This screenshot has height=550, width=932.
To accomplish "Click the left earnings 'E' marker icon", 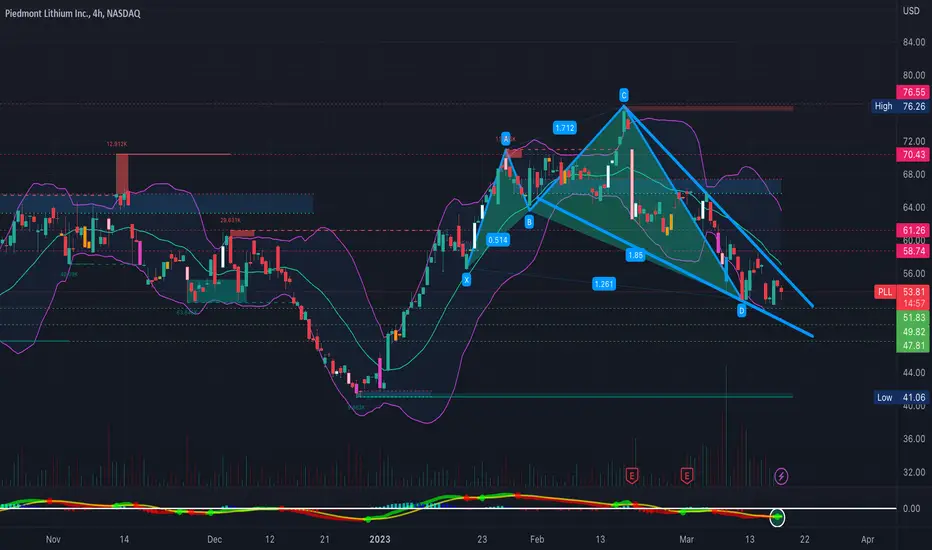I will 631,476.
